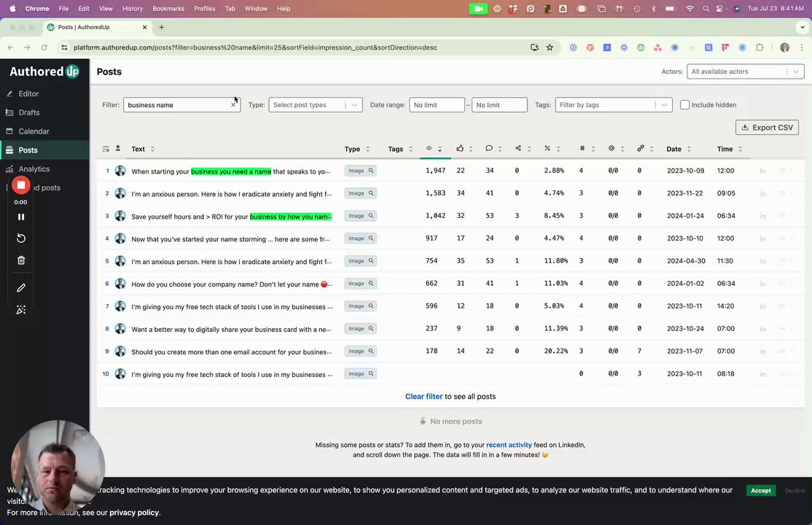Toggle the Include hidden checkbox
Image resolution: width=812 pixels, height=525 pixels.
click(x=684, y=105)
